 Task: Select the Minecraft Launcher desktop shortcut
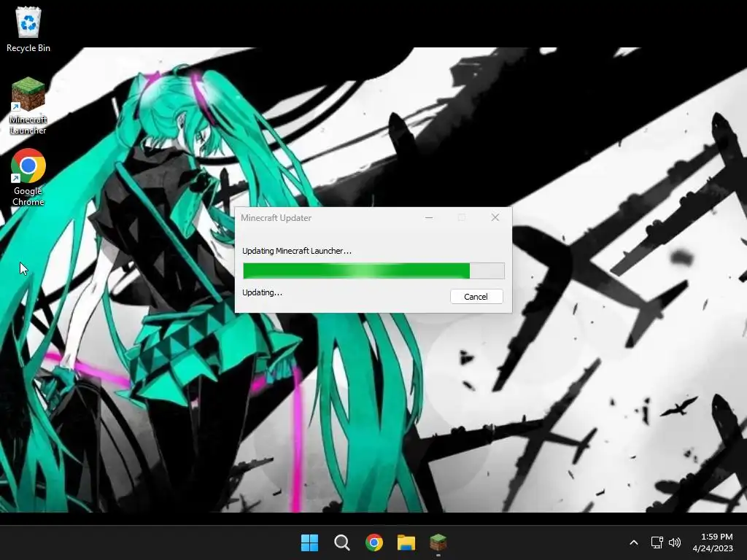[28, 106]
